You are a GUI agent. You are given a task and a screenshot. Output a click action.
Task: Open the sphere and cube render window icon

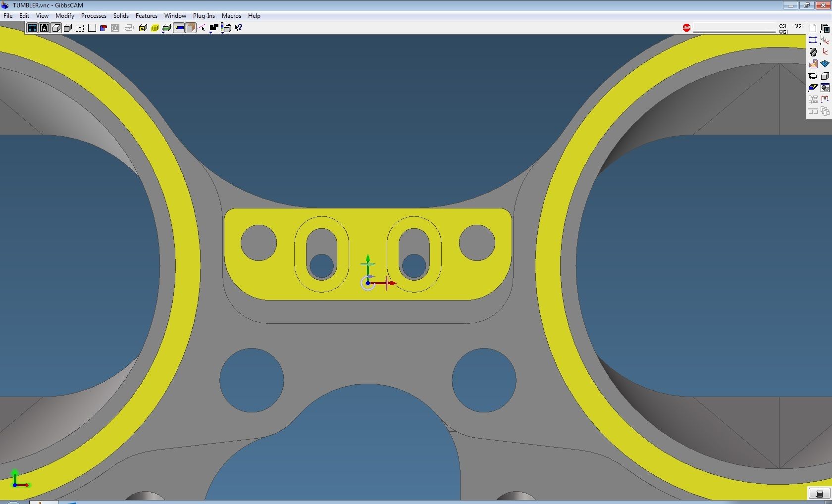tap(825, 88)
